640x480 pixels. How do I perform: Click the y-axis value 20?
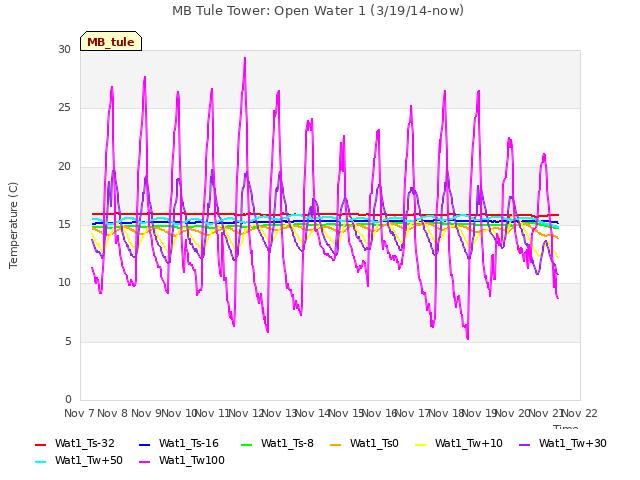pos(64,167)
